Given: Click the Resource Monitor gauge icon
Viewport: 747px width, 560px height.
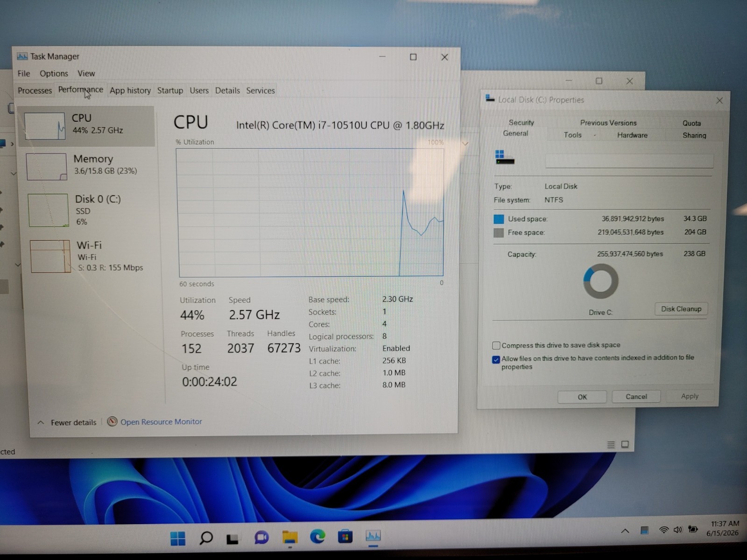Looking at the screenshot, I should (x=112, y=421).
